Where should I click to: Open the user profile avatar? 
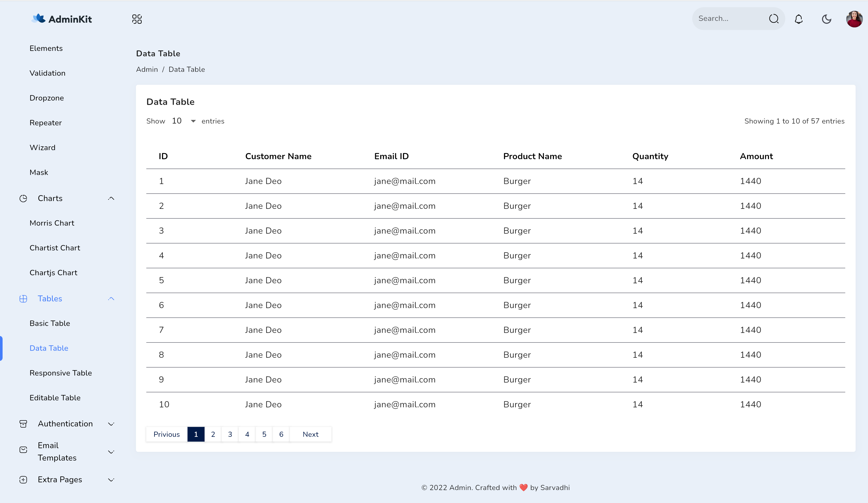[855, 19]
